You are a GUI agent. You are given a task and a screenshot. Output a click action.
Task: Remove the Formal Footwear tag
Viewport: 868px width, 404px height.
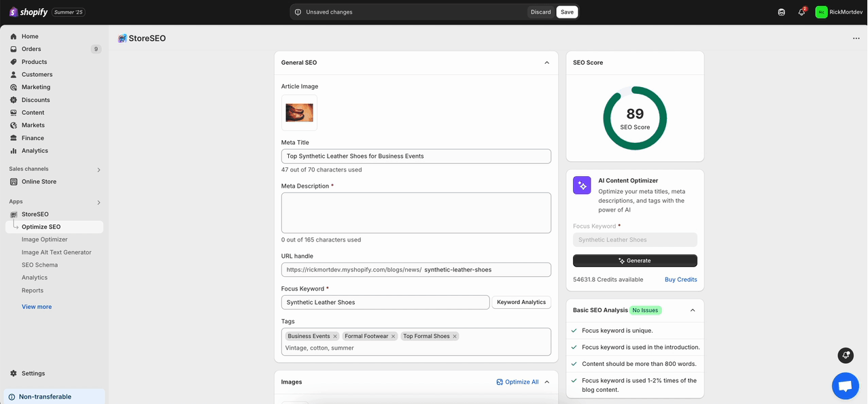(393, 336)
